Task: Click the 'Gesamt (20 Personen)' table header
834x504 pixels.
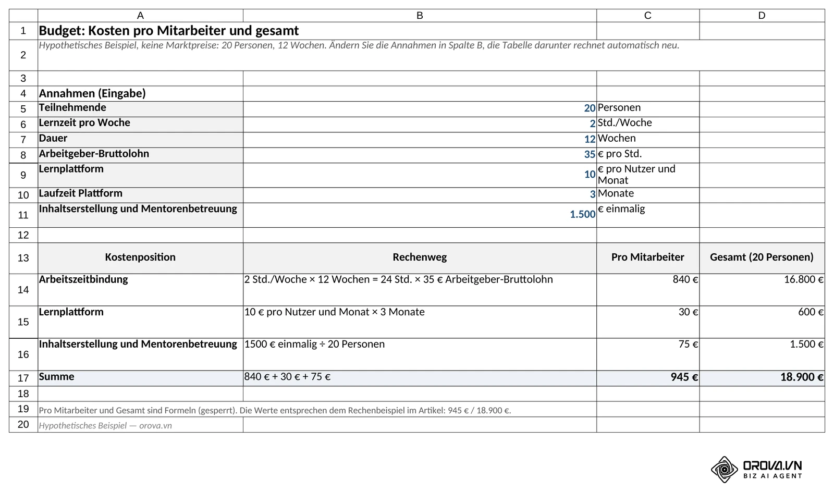Action: (x=762, y=258)
